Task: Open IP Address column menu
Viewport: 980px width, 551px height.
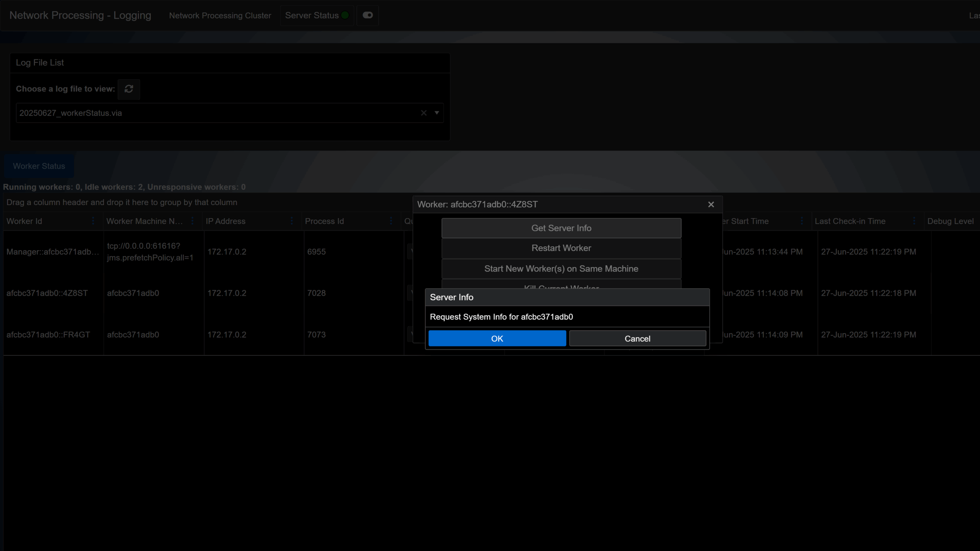Action: point(292,221)
